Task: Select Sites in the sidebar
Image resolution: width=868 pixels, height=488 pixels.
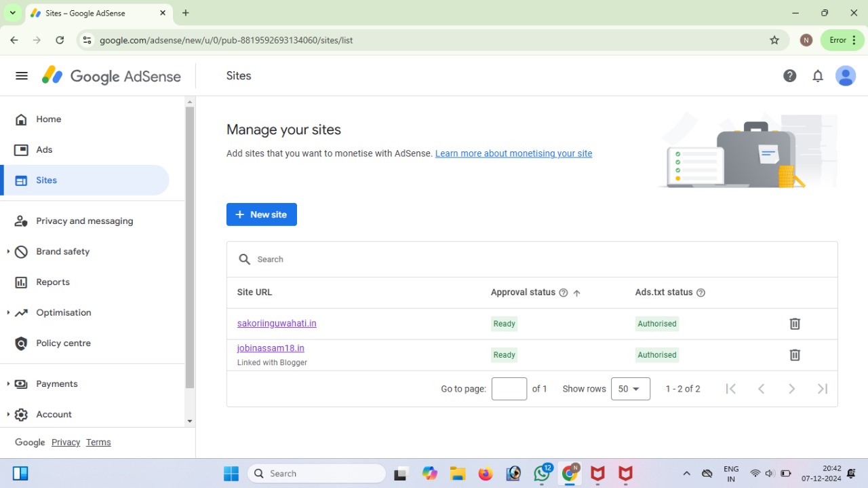Action: point(85,181)
